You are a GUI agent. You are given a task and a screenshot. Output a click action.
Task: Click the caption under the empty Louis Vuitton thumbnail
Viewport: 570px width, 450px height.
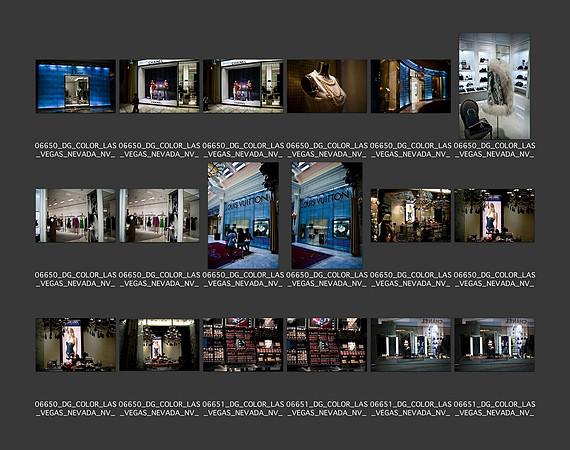tap(327, 279)
